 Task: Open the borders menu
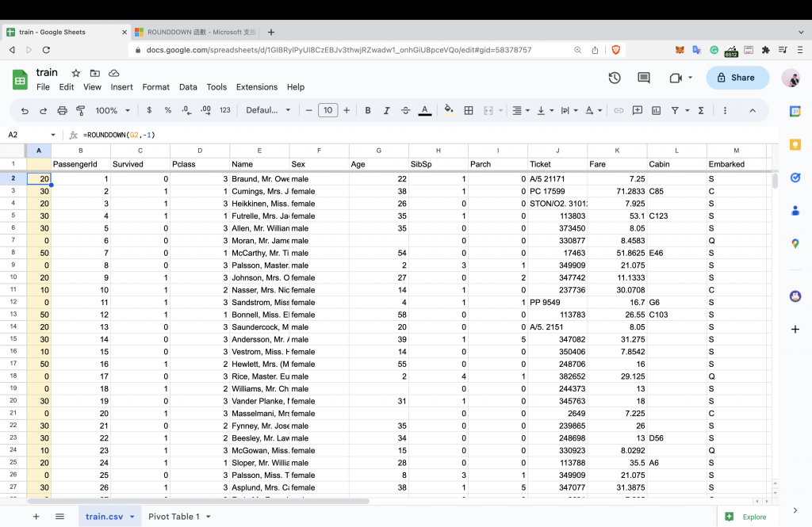(469, 110)
